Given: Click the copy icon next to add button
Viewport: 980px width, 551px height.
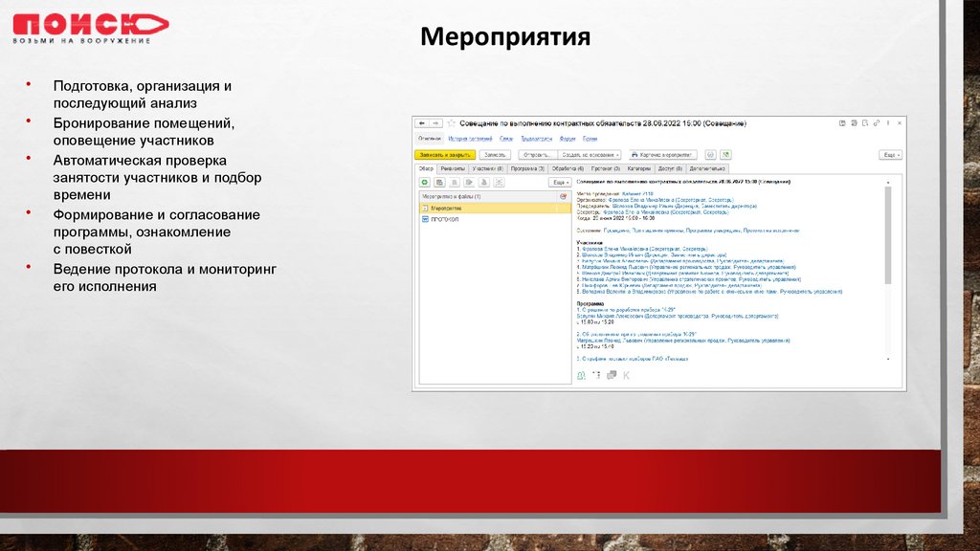Looking at the screenshot, I should 439,183.
